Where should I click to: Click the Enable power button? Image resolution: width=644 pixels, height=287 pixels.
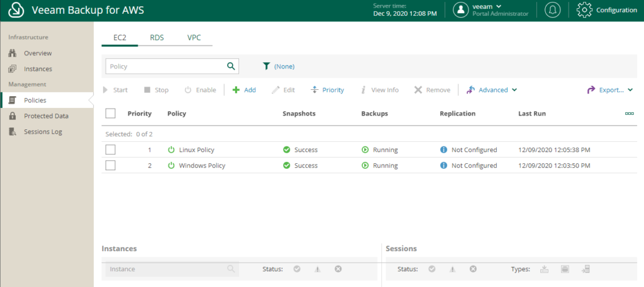tap(200, 90)
